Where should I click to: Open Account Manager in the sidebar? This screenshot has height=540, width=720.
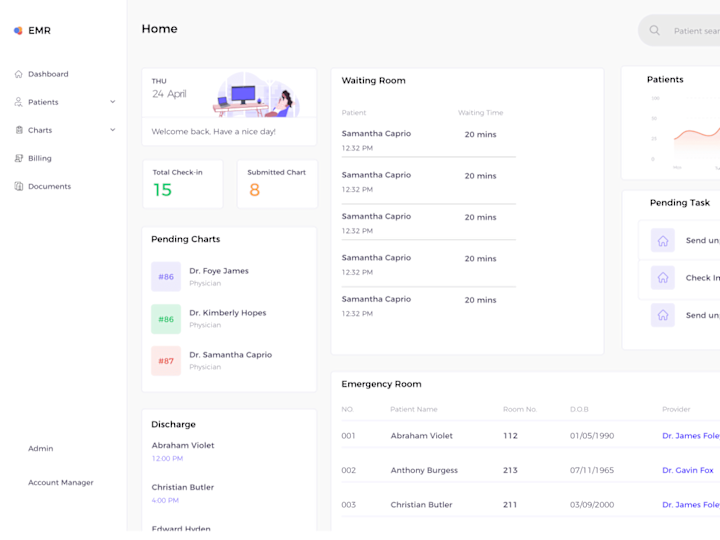pyautogui.click(x=61, y=482)
